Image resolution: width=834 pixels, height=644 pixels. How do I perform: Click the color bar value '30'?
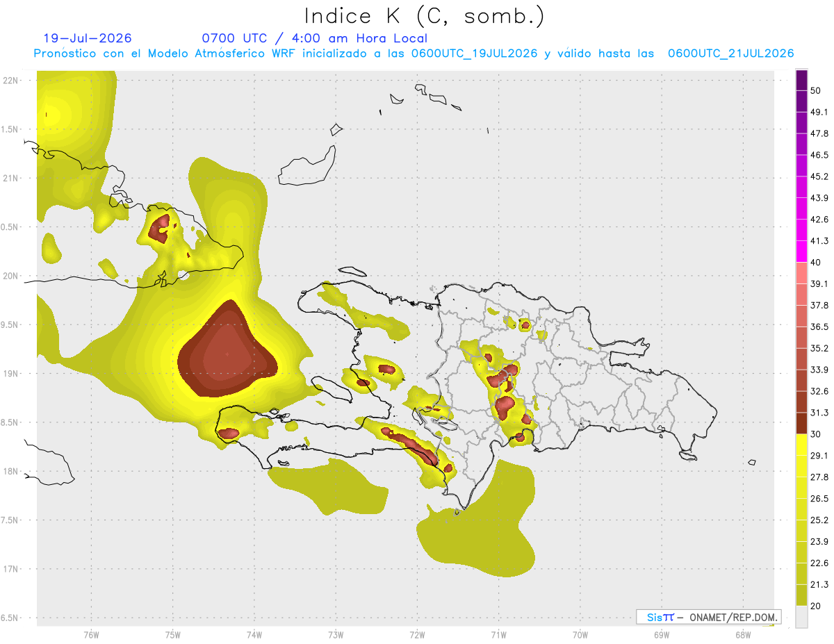click(x=817, y=434)
